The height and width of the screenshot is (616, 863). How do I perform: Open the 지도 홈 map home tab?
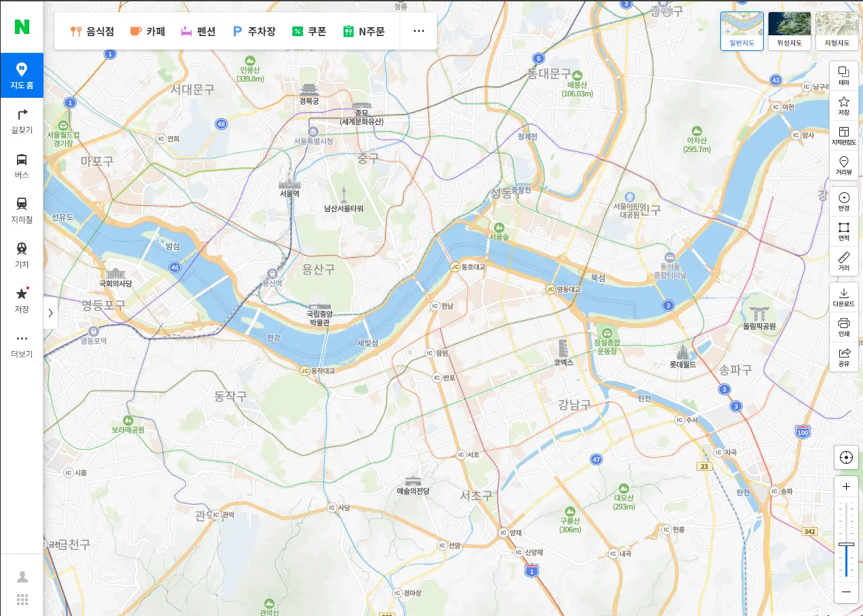[22, 75]
